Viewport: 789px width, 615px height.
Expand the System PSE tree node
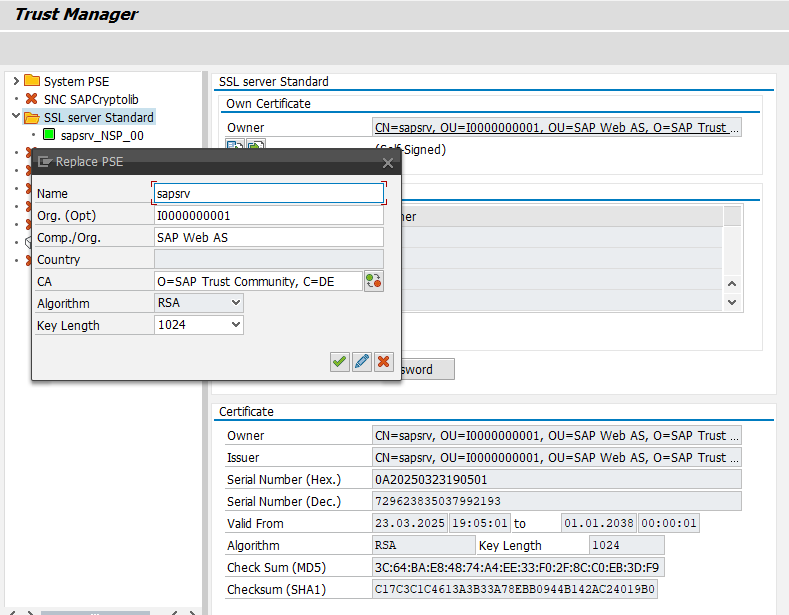coord(16,81)
